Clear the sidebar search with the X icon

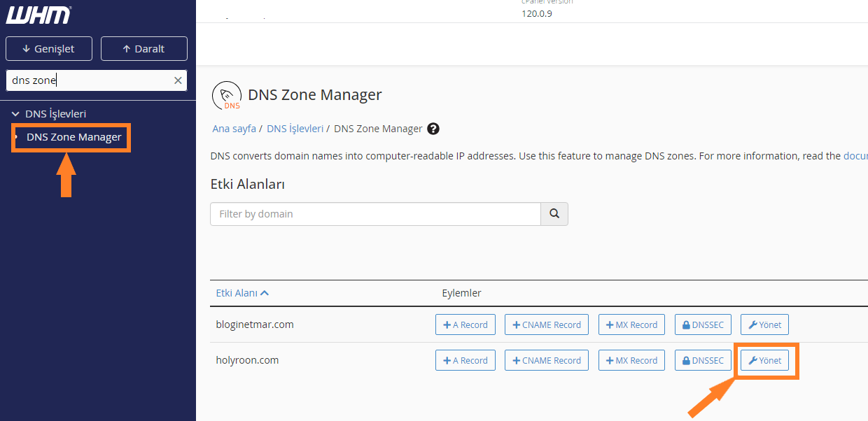[x=178, y=80]
